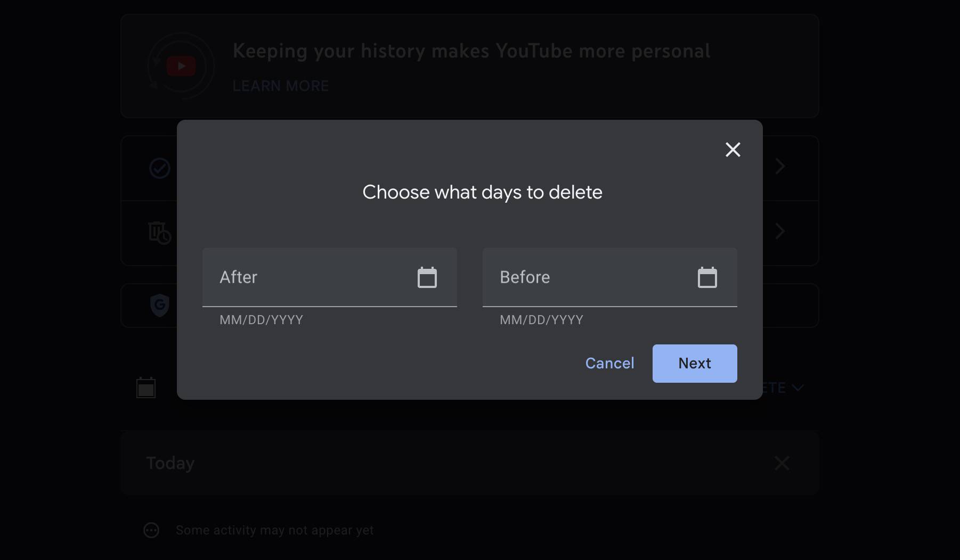Click the Keeping your history banner heading

click(471, 51)
